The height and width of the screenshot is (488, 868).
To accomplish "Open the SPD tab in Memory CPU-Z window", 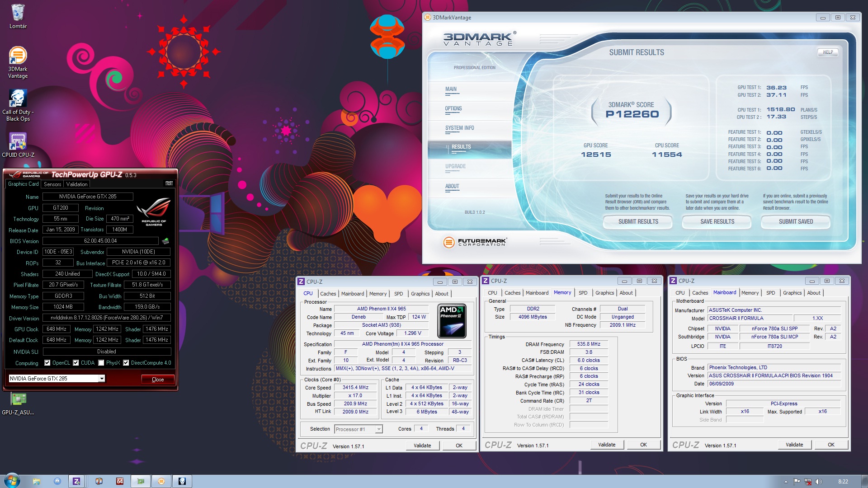I will point(583,293).
